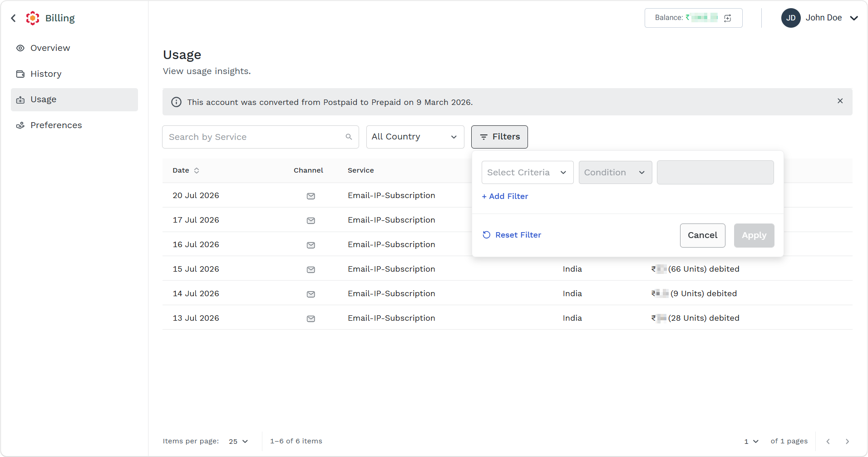The image size is (868, 457).
Task: Click the Channel column header
Action: [x=308, y=170]
